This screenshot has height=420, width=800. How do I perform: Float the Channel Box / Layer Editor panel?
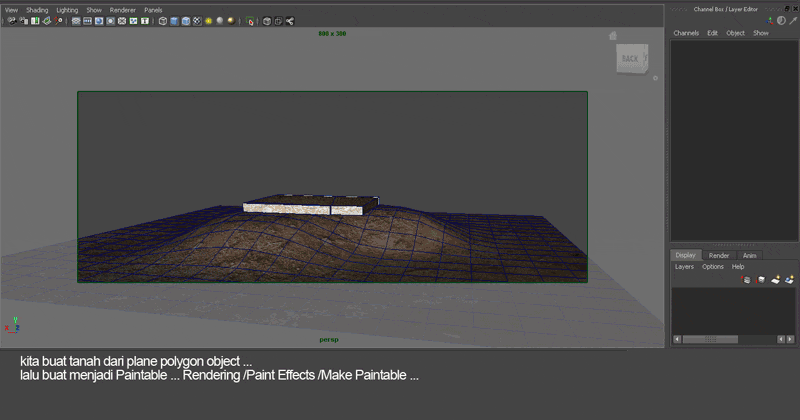coord(787,9)
